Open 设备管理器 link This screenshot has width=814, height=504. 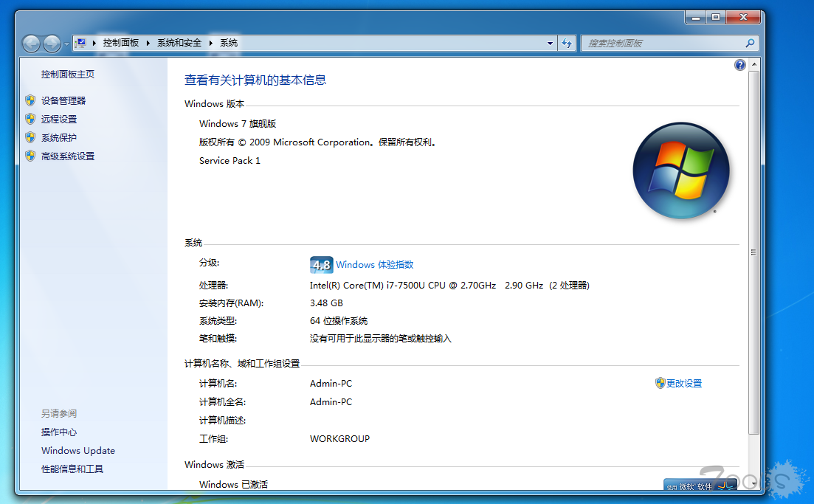[x=63, y=100]
